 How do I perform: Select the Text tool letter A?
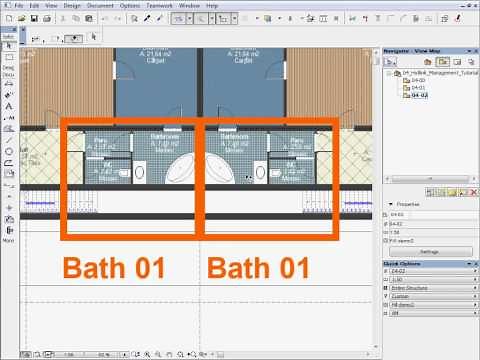pyautogui.click(x=9, y=106)
